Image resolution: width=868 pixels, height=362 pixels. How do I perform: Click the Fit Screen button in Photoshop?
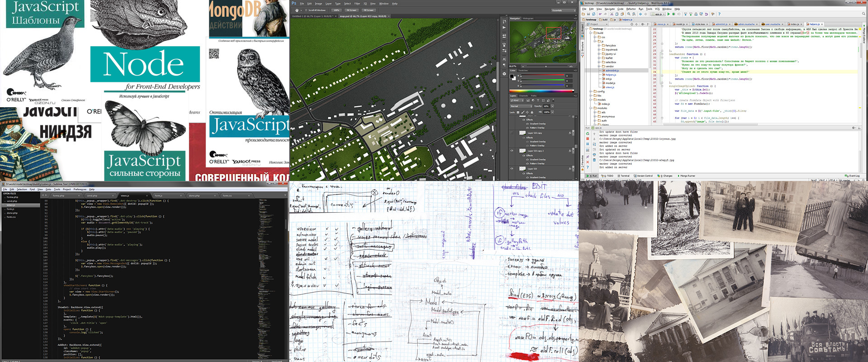[x=351, y=10]
